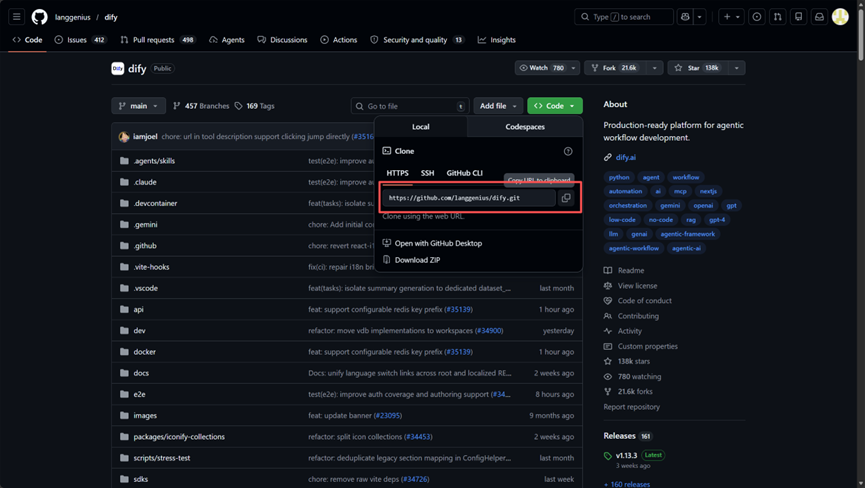Click the HTTPS clone URL text field

[469, 198]
